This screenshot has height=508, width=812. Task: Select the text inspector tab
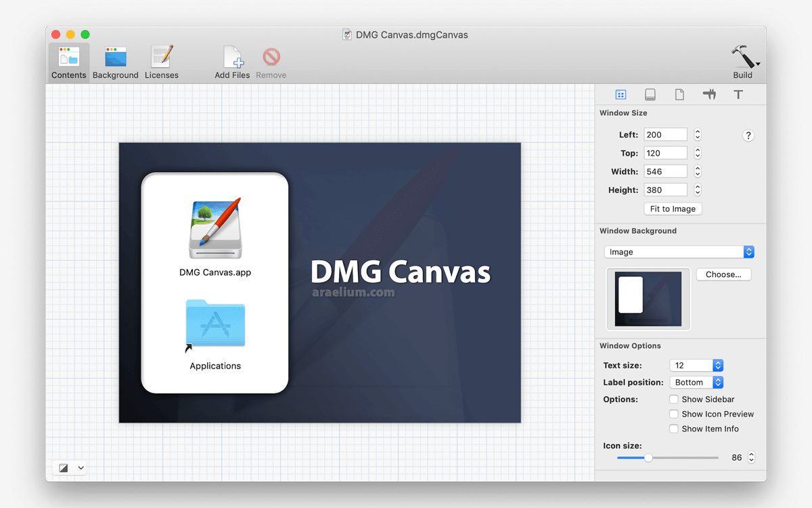(738, 95)
